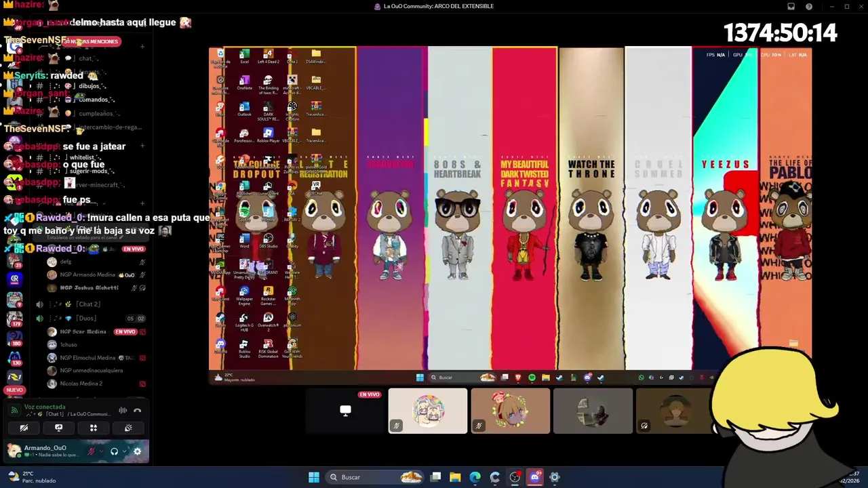Open the CR server icon
This screenshot has width=868, height=488.
point(14,279)
